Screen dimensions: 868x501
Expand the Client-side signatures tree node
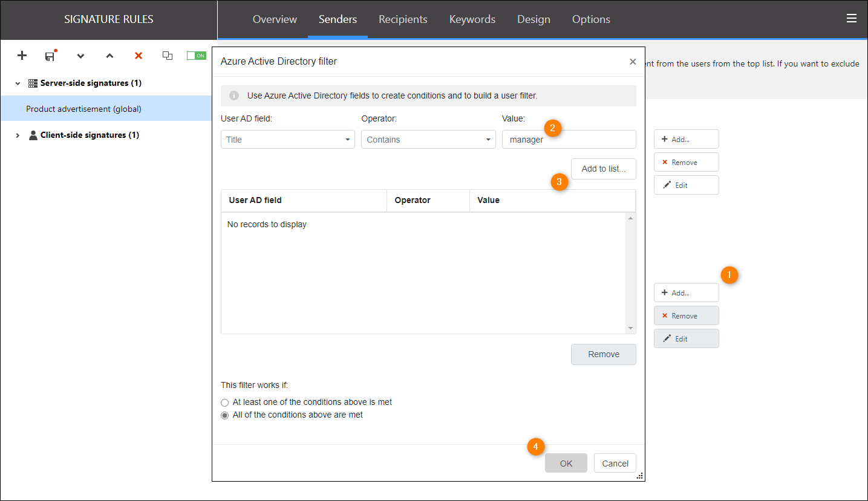pos(16,134)
